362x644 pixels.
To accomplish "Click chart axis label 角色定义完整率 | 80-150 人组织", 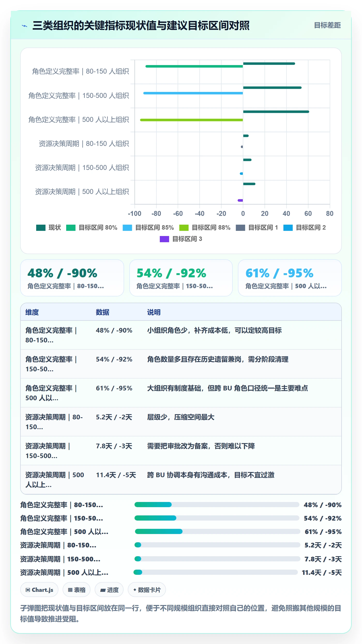I will (80, 71).
